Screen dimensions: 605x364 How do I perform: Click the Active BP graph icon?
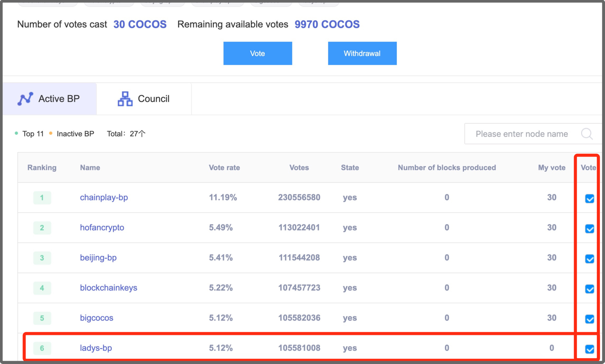tap(25, 99)
